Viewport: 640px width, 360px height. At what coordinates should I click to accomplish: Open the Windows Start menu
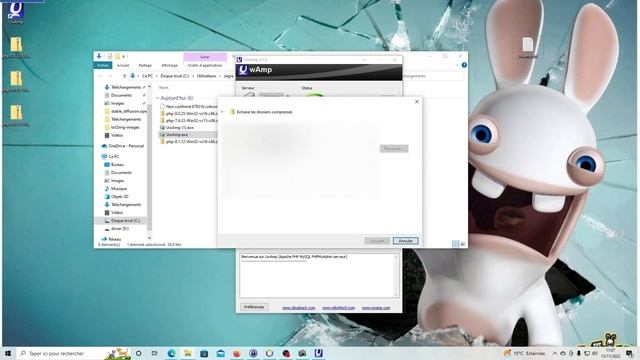tap(8, 353)
